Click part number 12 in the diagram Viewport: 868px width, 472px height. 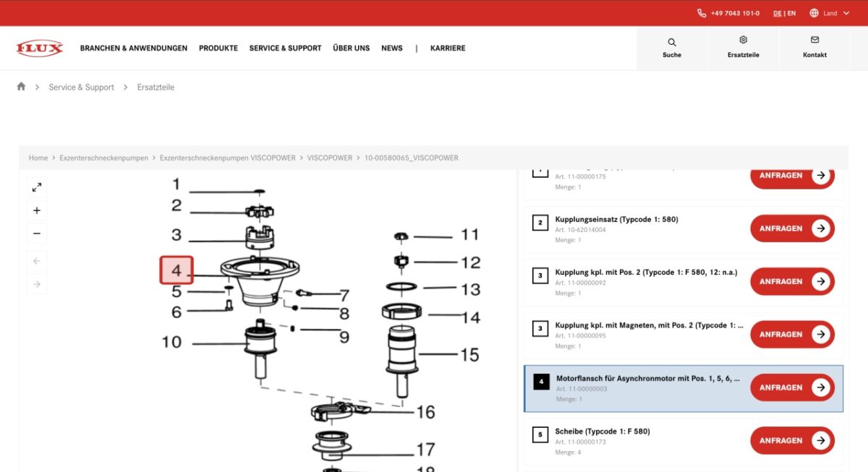click(471, 262)
